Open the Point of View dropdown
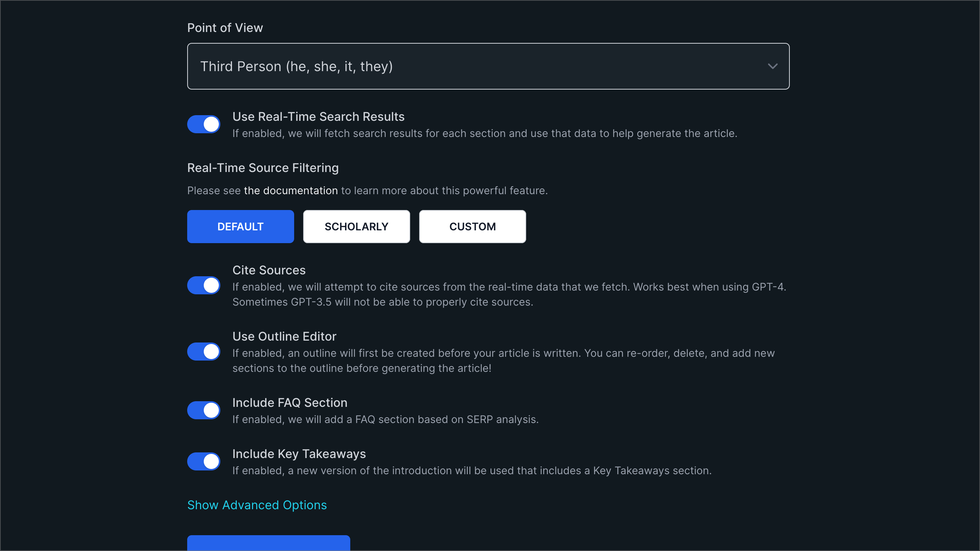The height and width of the screenshot is (551, 980). pos(488,66)
